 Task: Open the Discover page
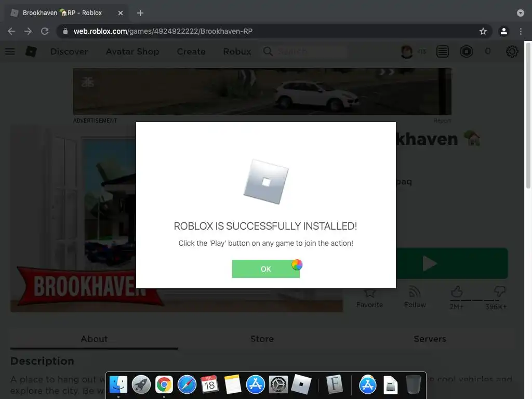(69, 51)
